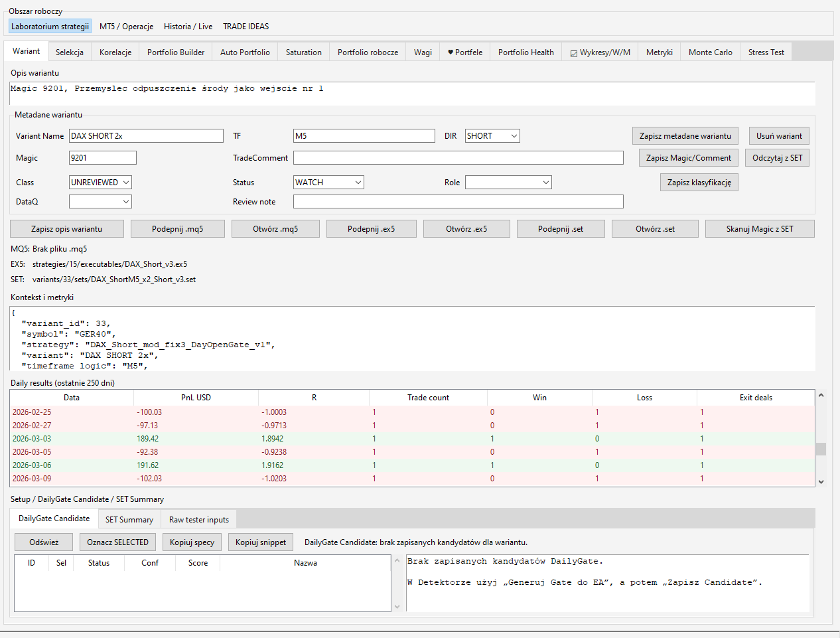Click Zapisz opis wariantu button
Viewport: 840px width, 638px height.
point(67,229)
